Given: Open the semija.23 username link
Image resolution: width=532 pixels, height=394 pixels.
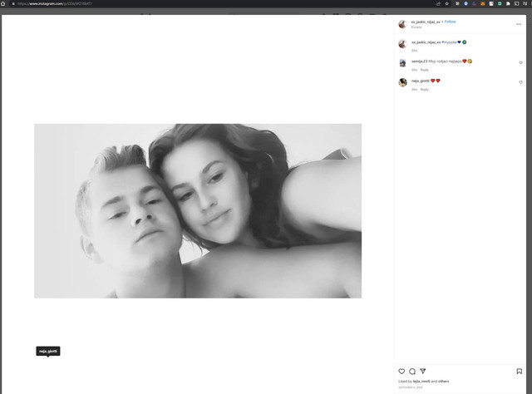Looking at the screenshot, I should [x=419, y=62].
